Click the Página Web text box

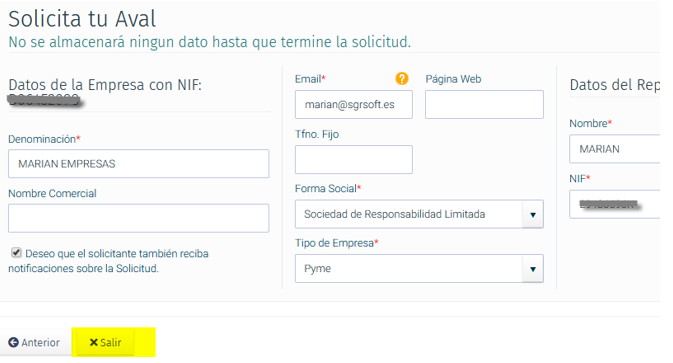click(x=484, y=104)
